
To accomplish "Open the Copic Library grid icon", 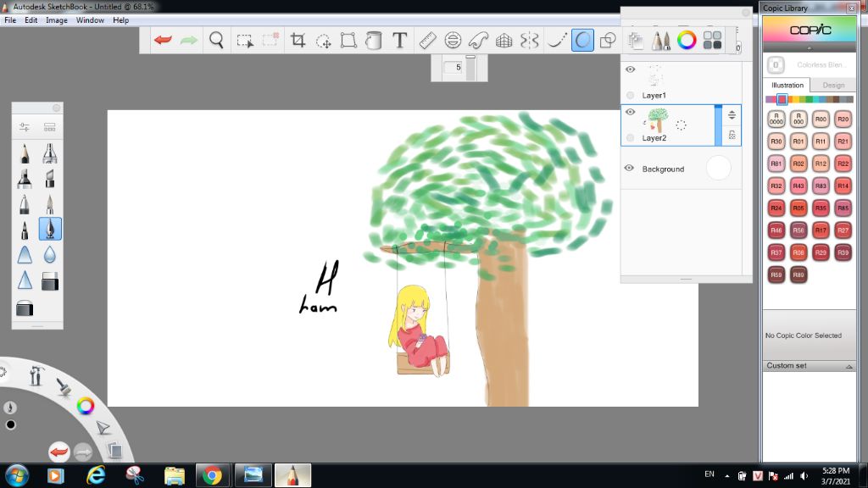I will coord(712,40).
